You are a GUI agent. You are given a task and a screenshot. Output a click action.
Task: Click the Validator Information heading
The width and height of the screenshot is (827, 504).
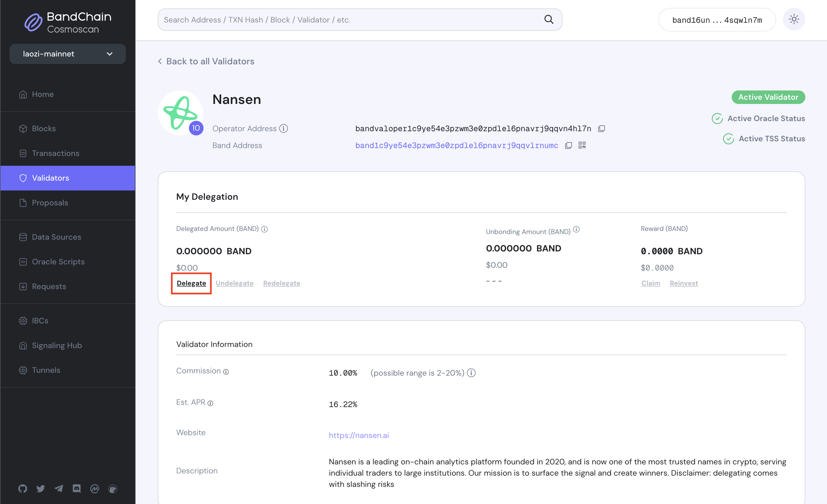[214, 344]
